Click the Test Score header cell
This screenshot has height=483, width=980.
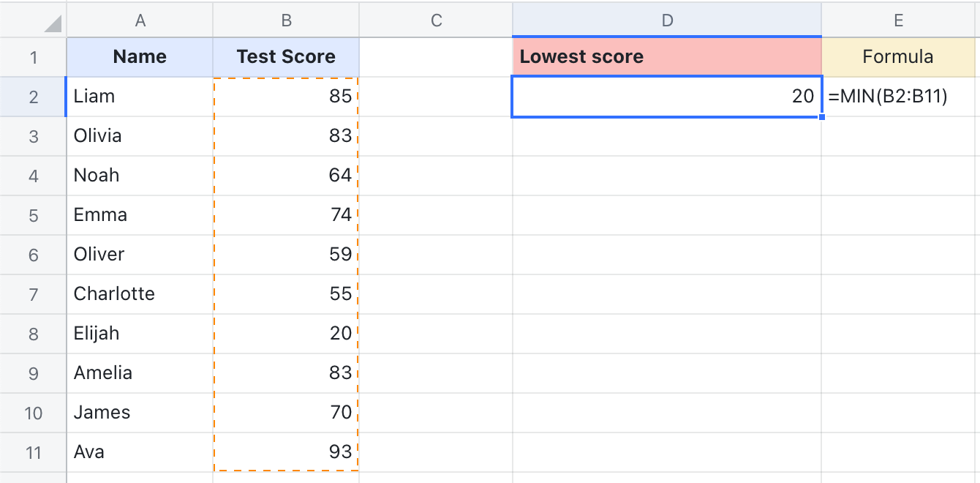285,56
